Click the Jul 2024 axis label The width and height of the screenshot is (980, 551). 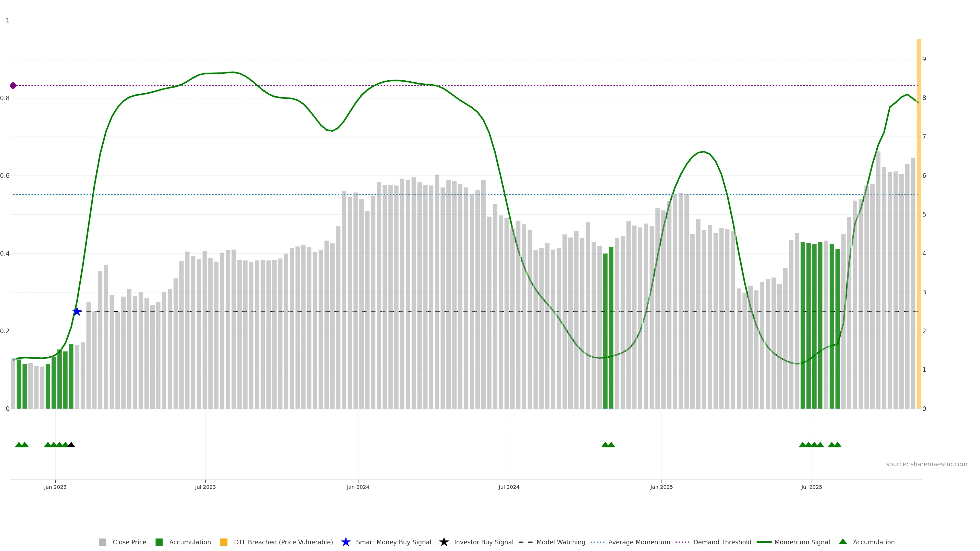509,487
